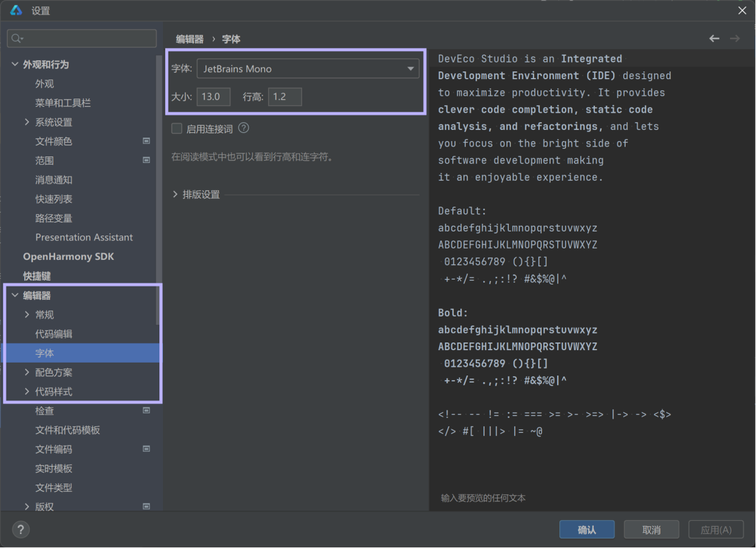Select 外观 in settings tree
The width and height of the screenshot is (756, 548).
pyautogui.click(x=45, y=83)
